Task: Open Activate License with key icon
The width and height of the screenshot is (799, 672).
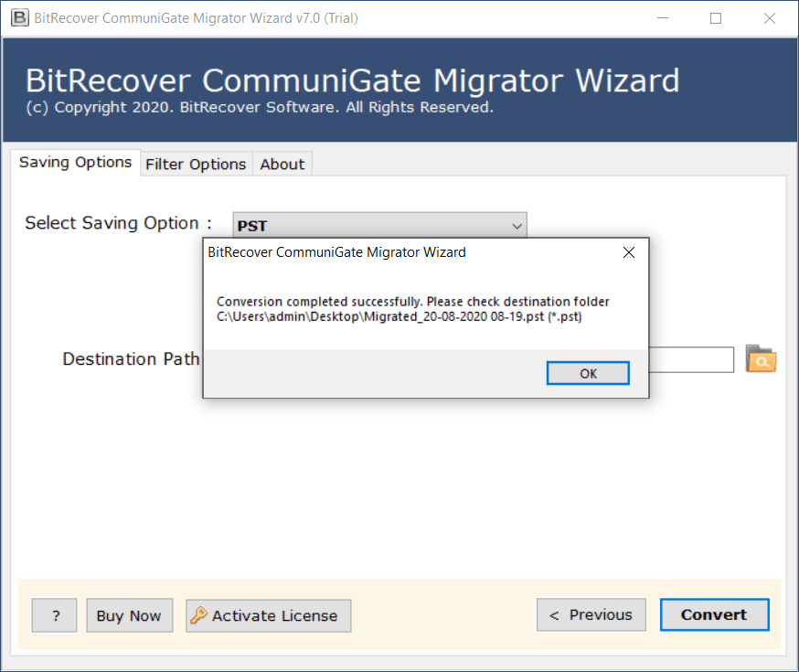Action: click(269, 615)
